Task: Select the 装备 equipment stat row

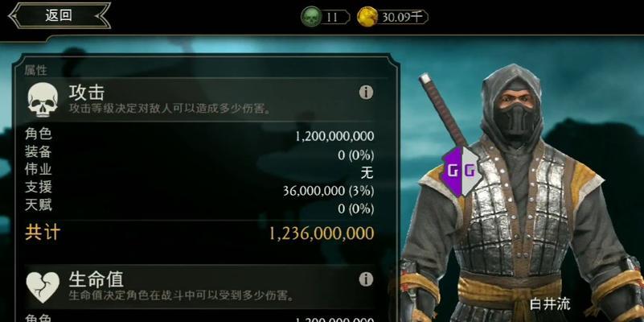Action: 199,154
